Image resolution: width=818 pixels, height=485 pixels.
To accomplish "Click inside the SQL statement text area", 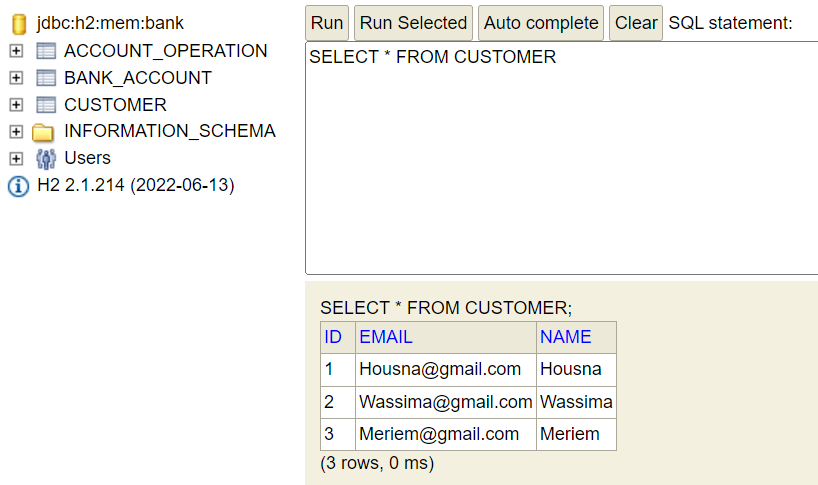I will coord(561,158).
